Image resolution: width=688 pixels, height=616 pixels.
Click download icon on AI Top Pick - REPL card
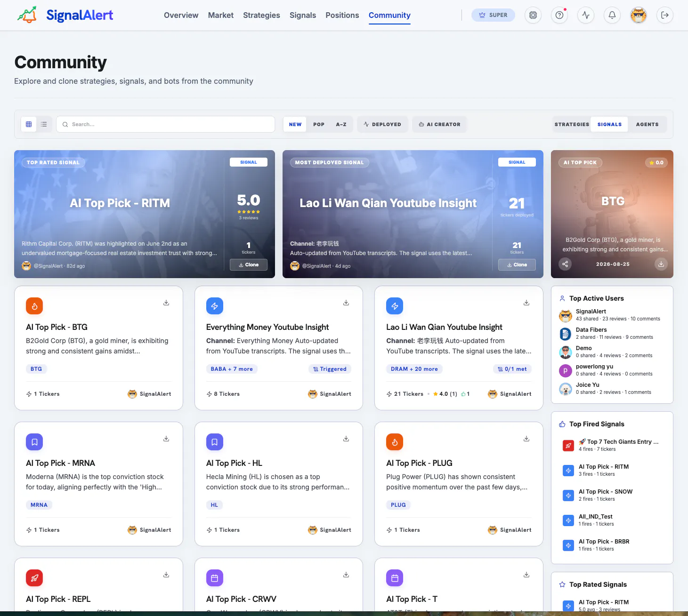tap(166, 575)
